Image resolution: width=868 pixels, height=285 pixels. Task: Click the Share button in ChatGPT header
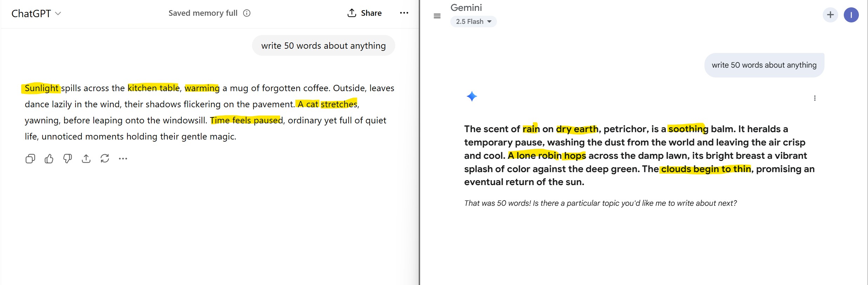364,13
